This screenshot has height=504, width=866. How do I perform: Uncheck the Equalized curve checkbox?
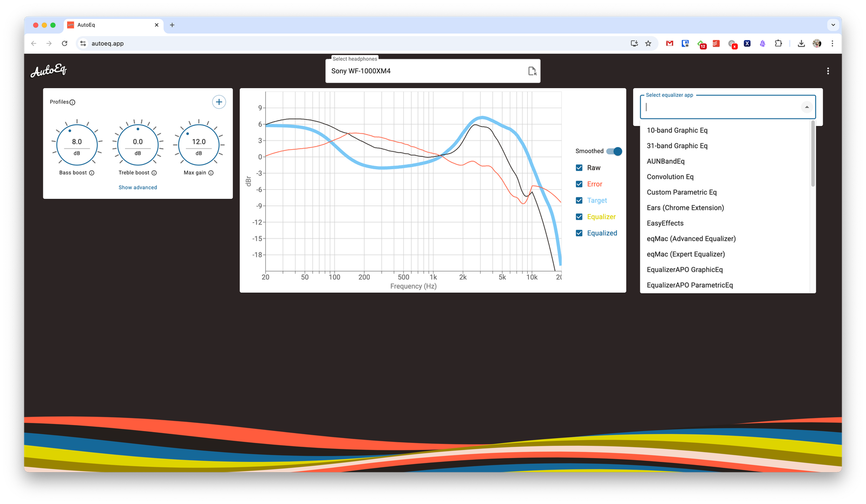click(579, 233)
